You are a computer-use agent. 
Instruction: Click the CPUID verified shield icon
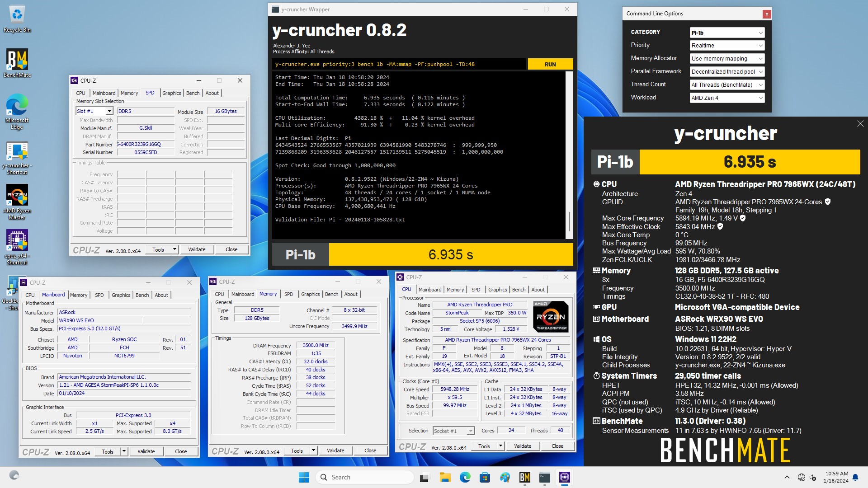828,202
